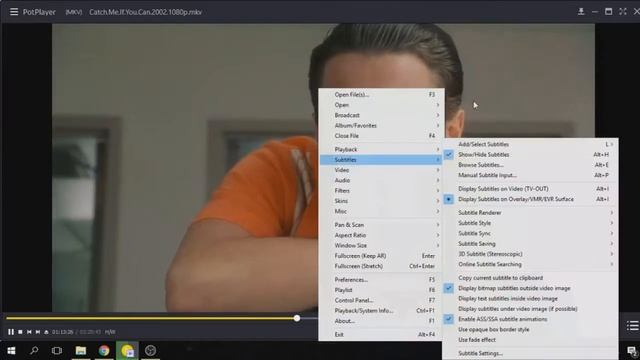Click the highlighted Subtitles menu item

(x=381, y=160)
